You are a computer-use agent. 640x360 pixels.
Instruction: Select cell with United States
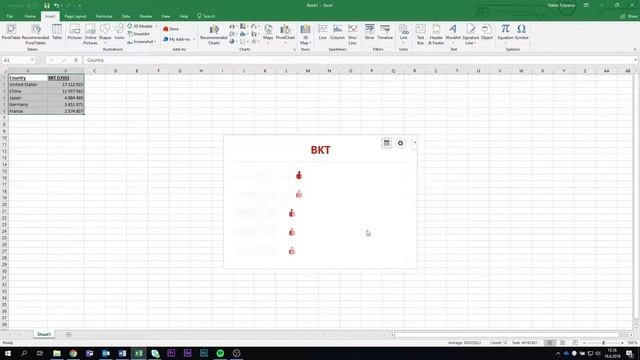pyautogui.click(x=27, y=84)
